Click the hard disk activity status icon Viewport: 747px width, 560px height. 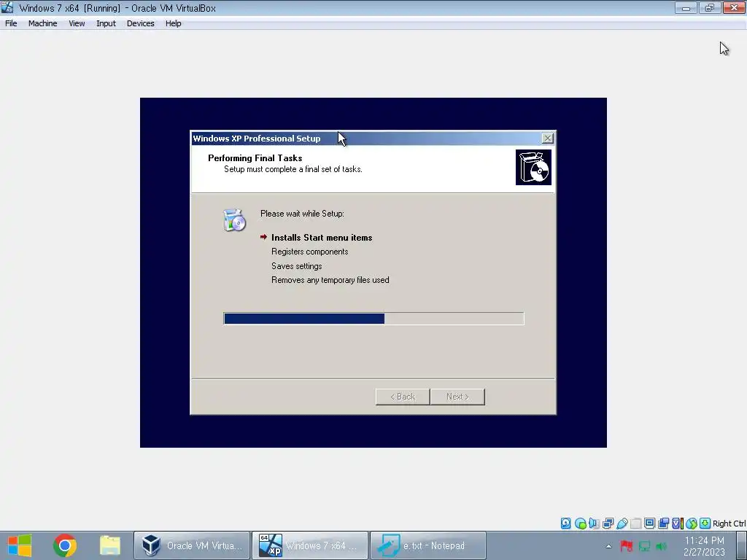pyautogui.click(x=565, y=524)
